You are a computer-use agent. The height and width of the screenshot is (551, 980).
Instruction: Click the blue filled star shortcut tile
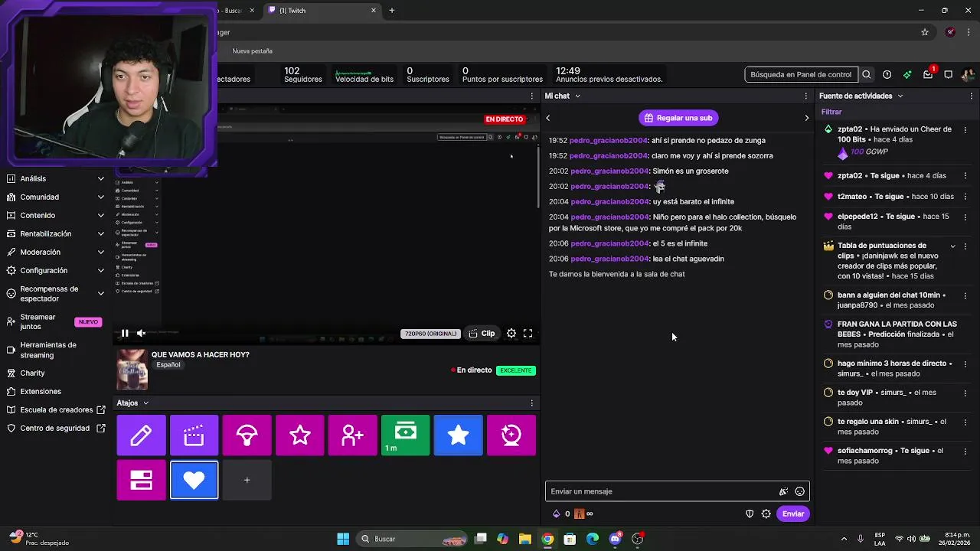pyautogui.click(x=458, y=435)
